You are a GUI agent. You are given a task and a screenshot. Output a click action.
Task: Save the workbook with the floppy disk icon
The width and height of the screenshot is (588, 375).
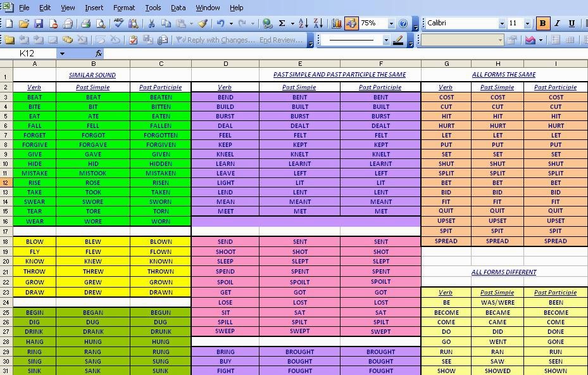[x=38, y=23]
